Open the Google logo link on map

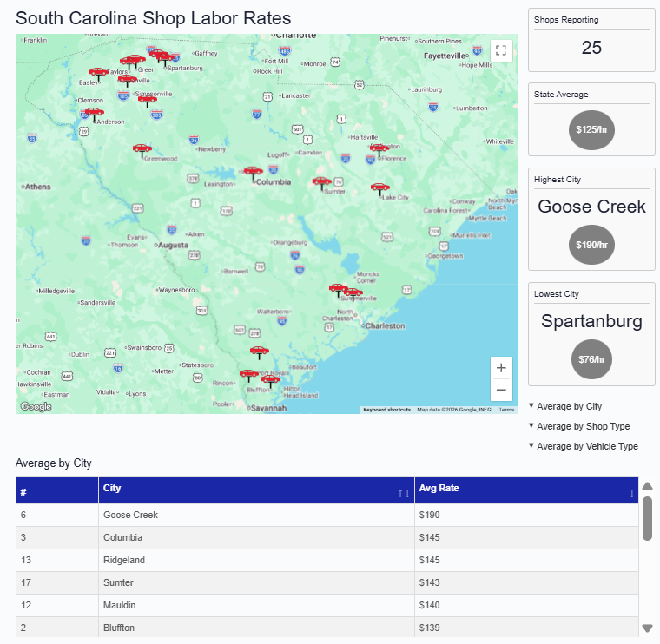point(36,406)
